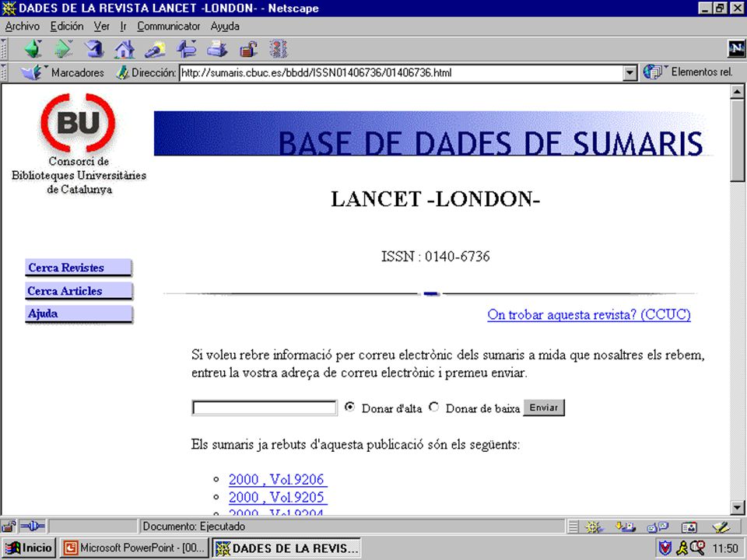The height and width of the screenshot is (560, 747).
Task: Click the BU consortium logo
Action: point(78,123)
